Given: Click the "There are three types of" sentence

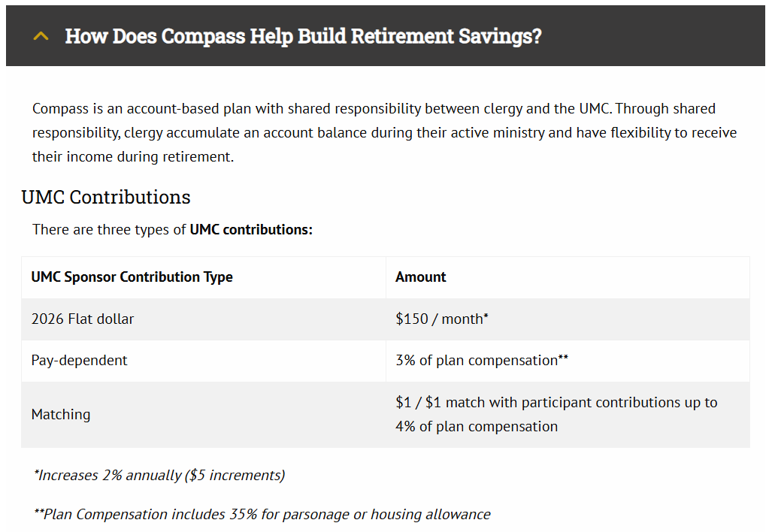Looking at the screenshot, I should [x=110, y=229].
